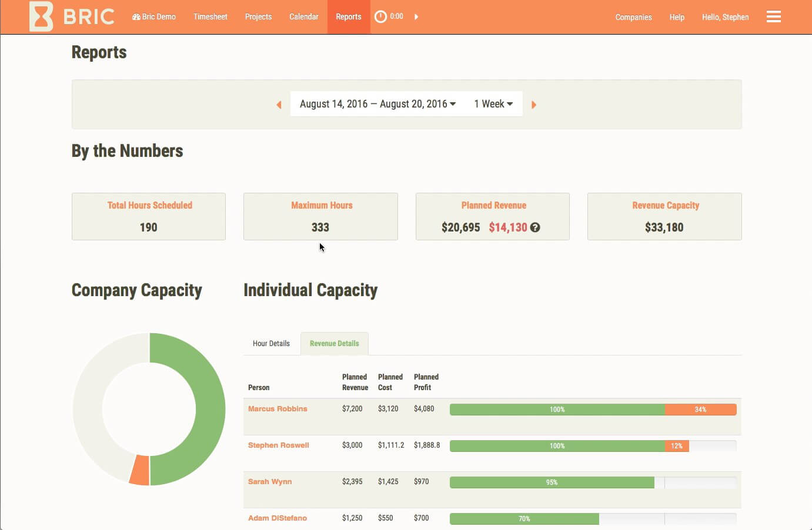812x530 pixels.
Task: Click Sarah Wynn 95% capacity bar
Action: (x=552, y=482)
